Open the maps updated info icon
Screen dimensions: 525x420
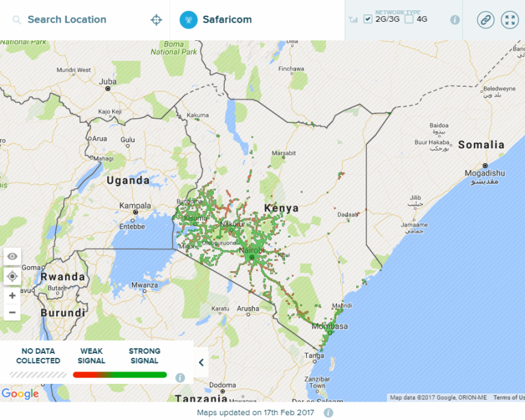(328, 412)
